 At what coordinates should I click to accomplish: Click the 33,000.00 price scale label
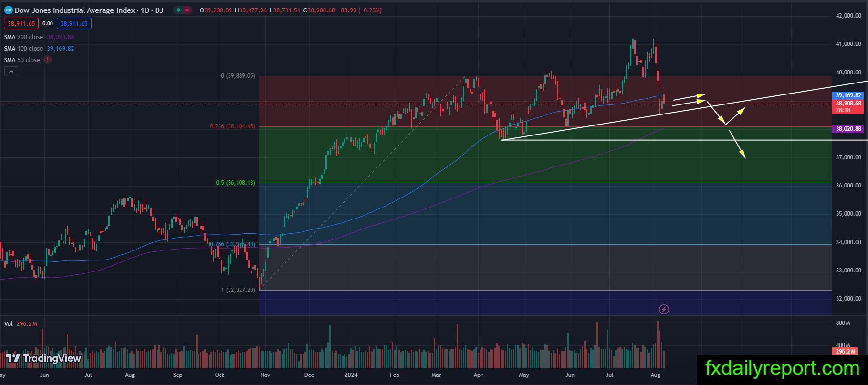pos(848,270)
